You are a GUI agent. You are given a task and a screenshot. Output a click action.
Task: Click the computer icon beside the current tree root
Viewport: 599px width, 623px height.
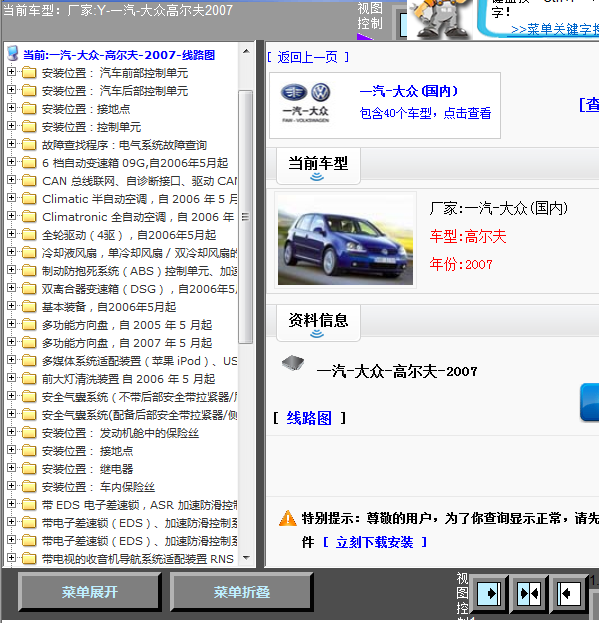13,53
